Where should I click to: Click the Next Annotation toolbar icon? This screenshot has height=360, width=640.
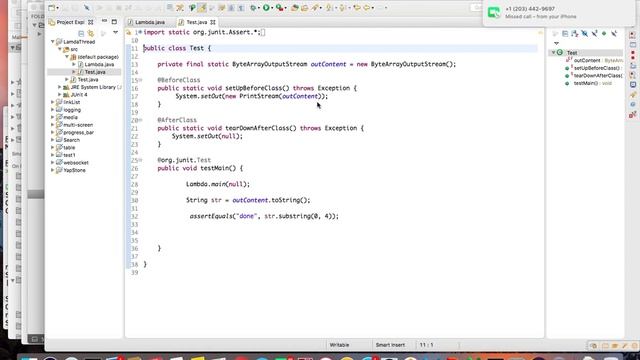point(329,7)
